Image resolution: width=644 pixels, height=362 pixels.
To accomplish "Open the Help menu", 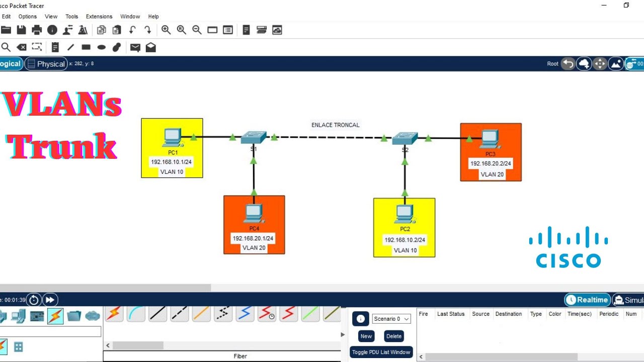I will 153,17.
